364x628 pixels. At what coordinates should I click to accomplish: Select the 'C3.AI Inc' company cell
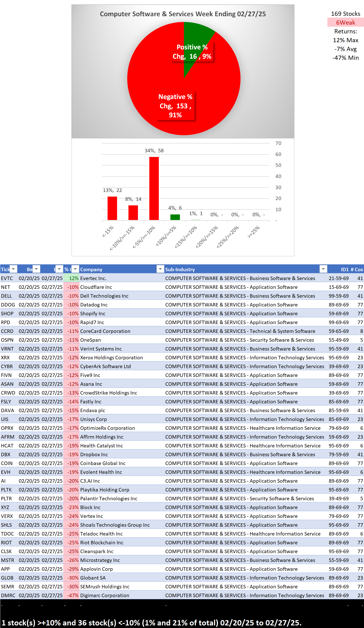click(122, 481)
